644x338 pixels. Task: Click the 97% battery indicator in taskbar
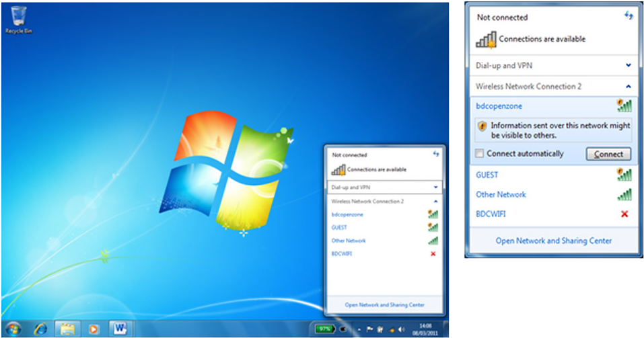point(325,329)
